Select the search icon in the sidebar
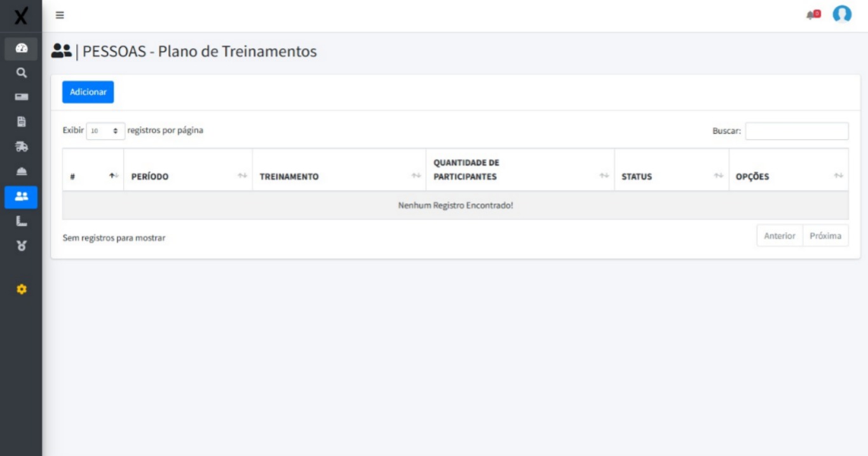This screenshot has height=456, width=868. pos(21,72)
